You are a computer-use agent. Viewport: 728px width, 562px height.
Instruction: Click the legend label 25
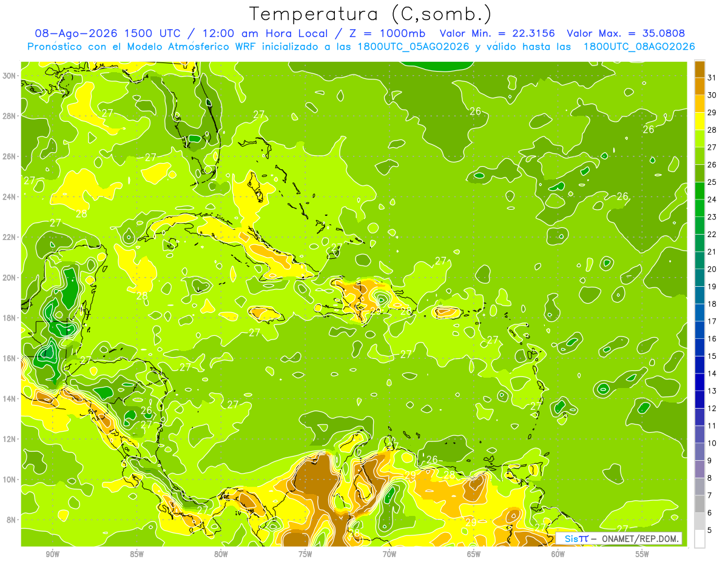[x=712, y=182]
